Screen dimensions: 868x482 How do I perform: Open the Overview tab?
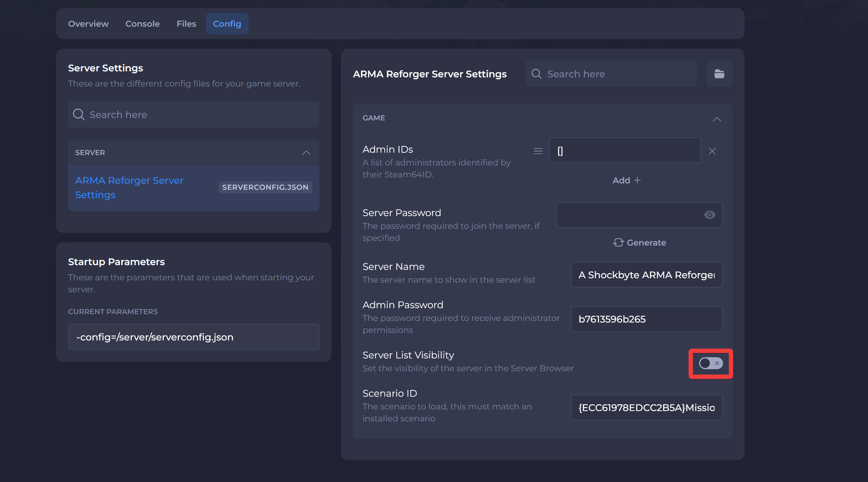(88, 24)
